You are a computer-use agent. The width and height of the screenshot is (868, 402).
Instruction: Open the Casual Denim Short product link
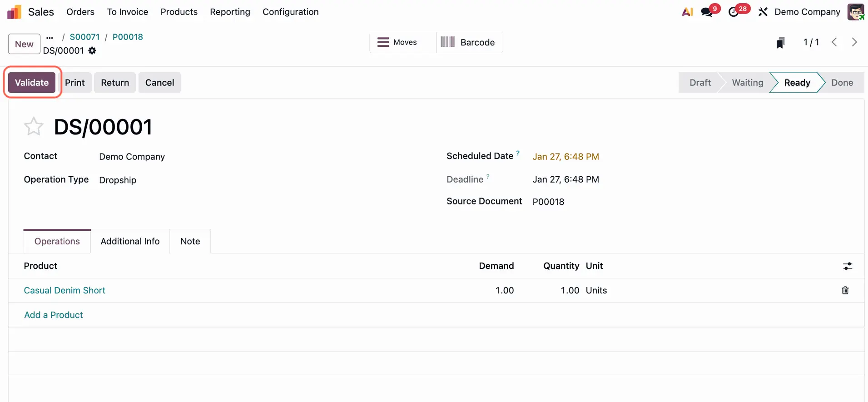64,290
